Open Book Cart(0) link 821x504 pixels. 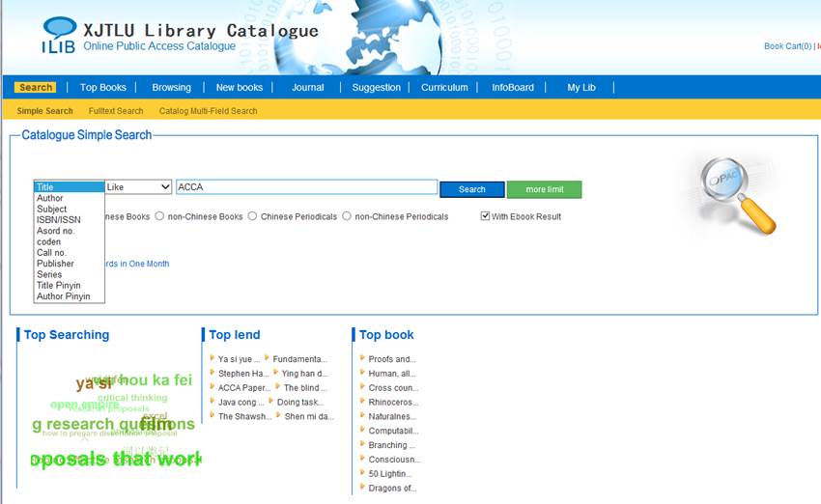pos(787,46)
